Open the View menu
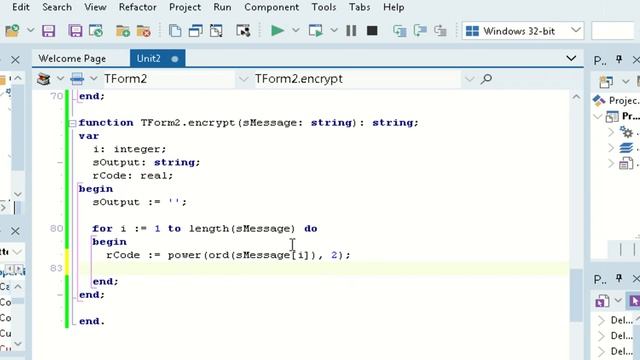The image size is (640, 360). click(x=95, y=7)
